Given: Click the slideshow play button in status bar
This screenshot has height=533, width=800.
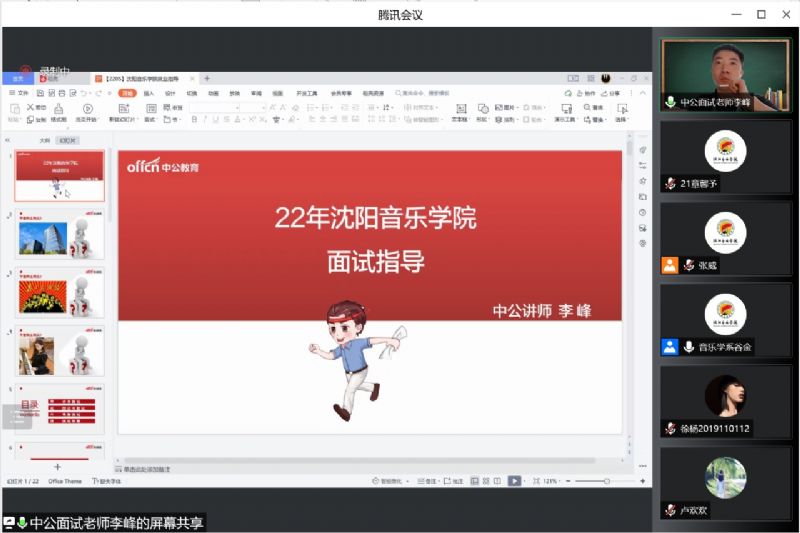Looking at the screenshot, I should pyautogui.click(x=514, y=481).
